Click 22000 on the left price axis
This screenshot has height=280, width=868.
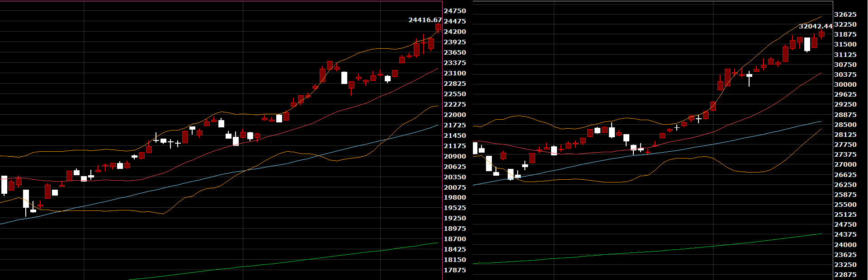click(455, 115)
